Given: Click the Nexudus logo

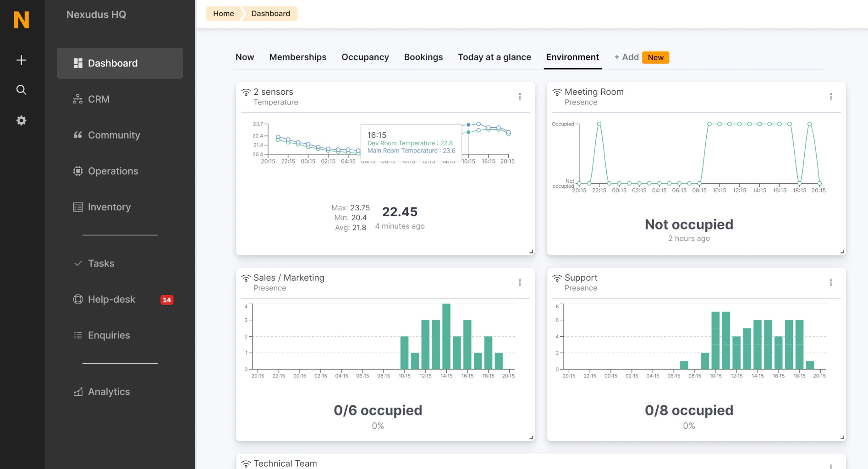Looking at the screenshot, I should [21, 21].
